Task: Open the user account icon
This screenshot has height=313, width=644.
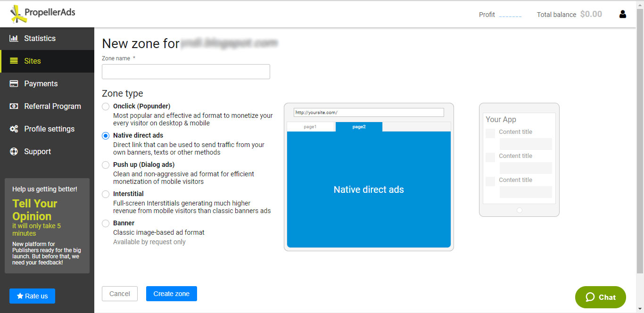Action: (x=622, y=14)
